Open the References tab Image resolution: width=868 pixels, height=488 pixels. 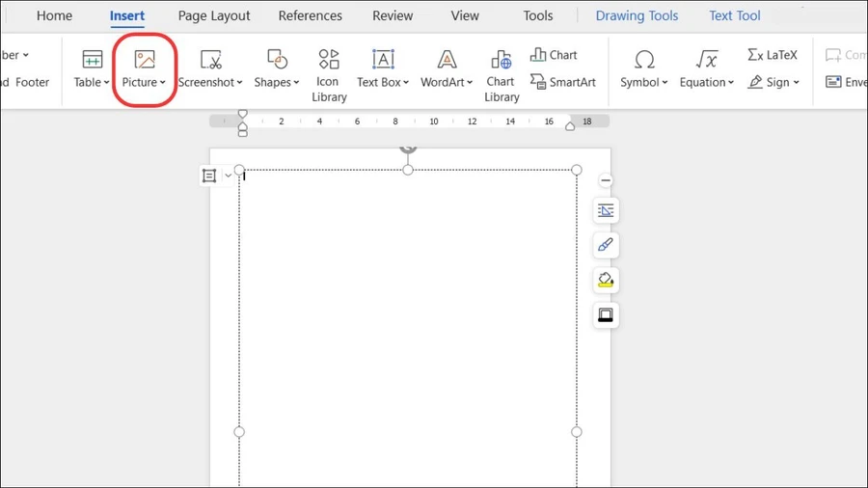(x=310, y=15)
